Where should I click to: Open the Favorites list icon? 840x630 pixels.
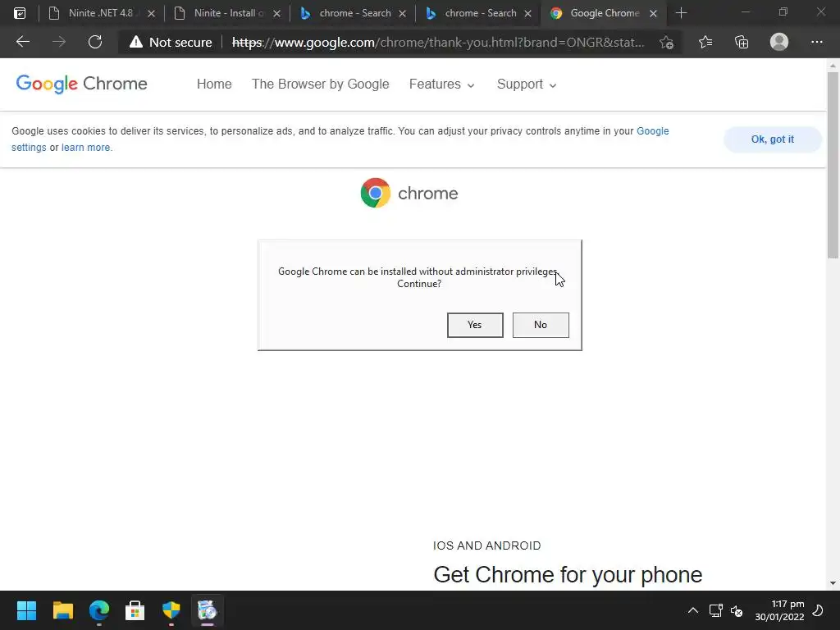[705, 42]
